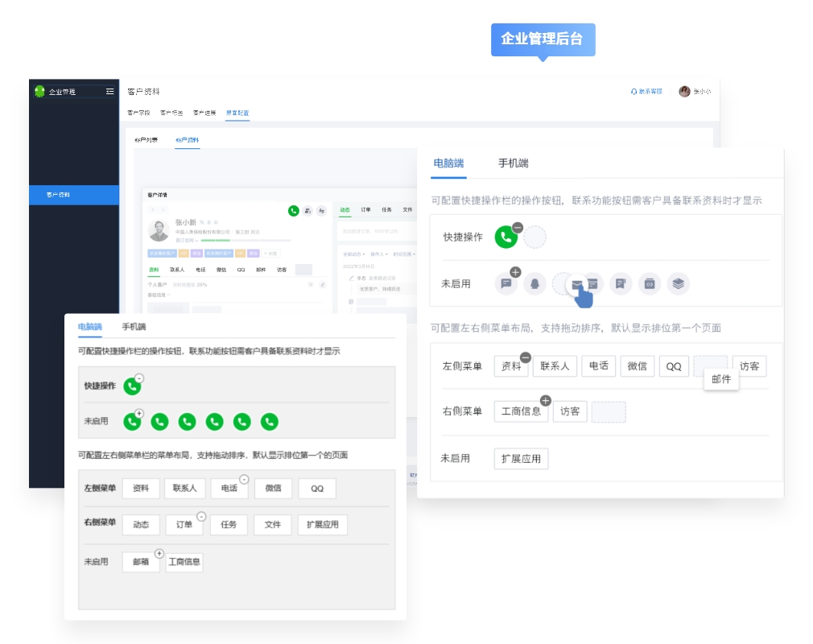The image size is (813, 644).
Task: Remove 资料 using its minus badge in right panel
Action: tap(525, 357)
